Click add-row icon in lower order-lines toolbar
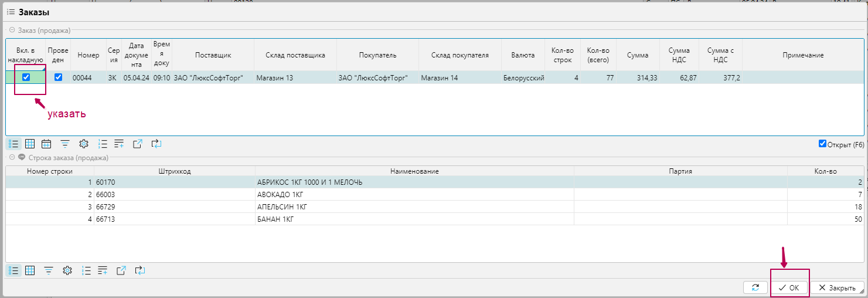 (103, 270)
